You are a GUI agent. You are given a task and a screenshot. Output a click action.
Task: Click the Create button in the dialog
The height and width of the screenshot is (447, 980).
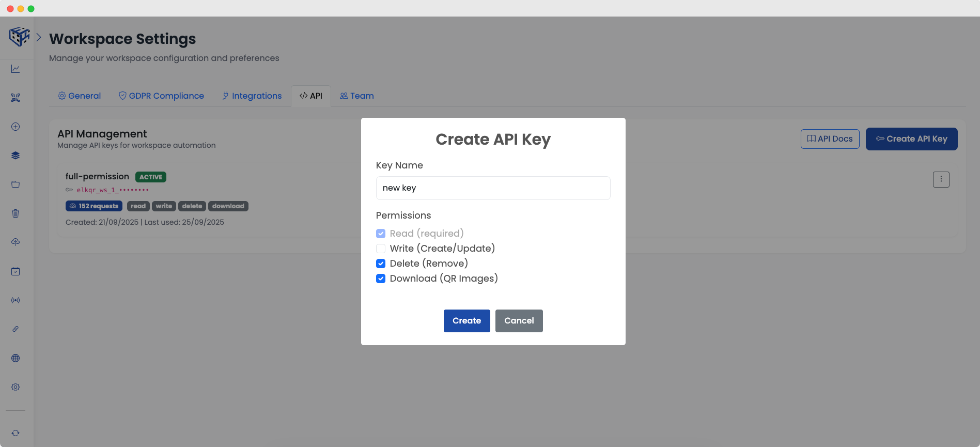click(466, 321)
